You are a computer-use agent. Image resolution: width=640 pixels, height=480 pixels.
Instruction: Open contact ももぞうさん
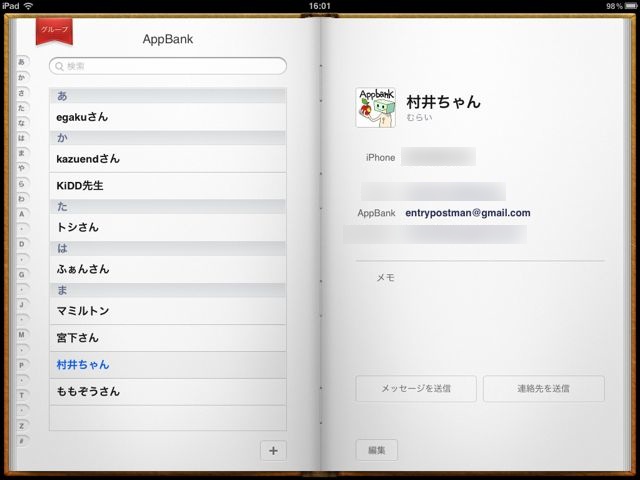168,392
